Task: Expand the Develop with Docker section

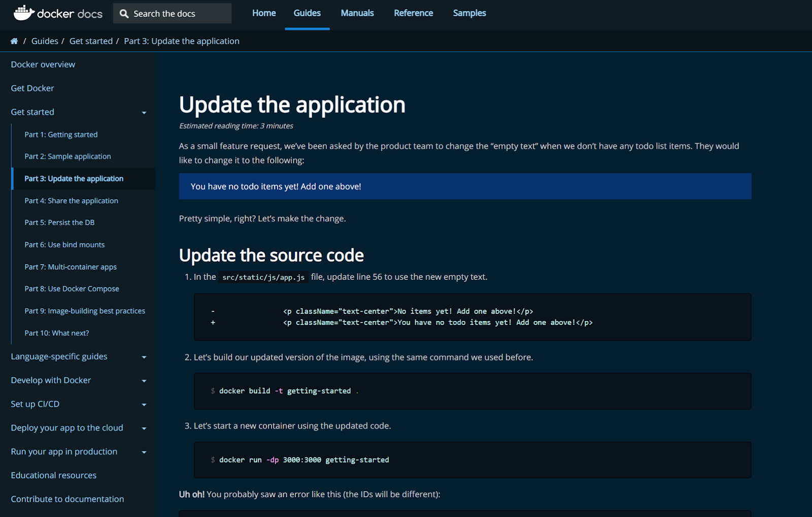Action: click(x=144, y=380)
